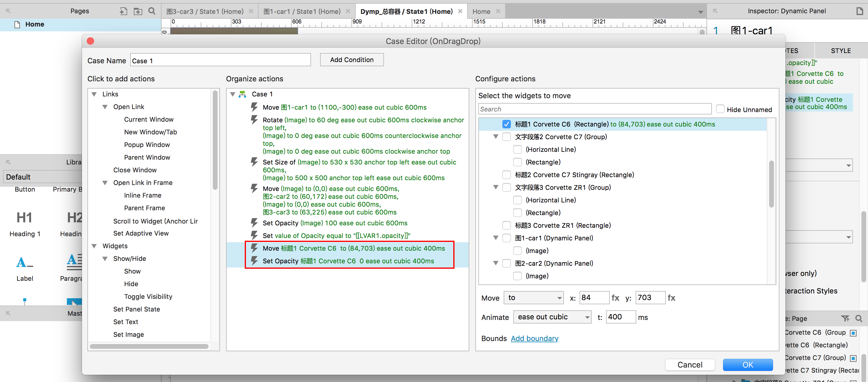This screenshot has height=382, width=868.
Task: Enable the Hide Unnamed checkbox
Action: click(720, 109)
